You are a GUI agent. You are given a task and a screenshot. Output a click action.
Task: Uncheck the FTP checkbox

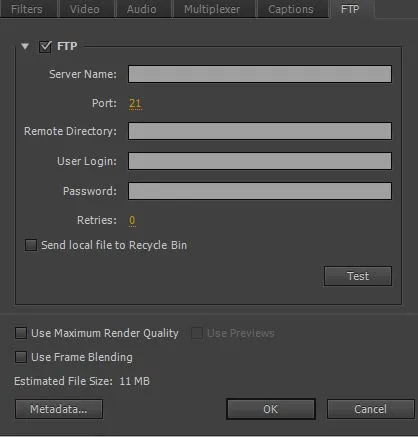point(45,47)
